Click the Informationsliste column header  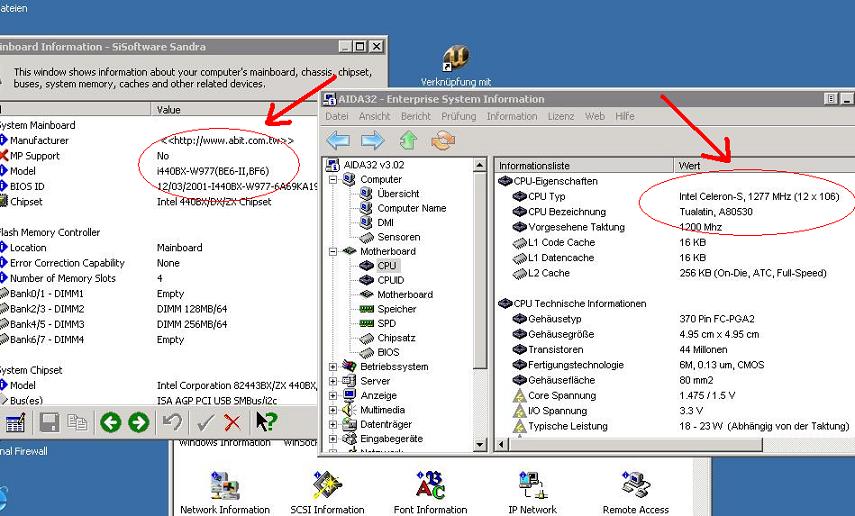click(x=583, y=165)
